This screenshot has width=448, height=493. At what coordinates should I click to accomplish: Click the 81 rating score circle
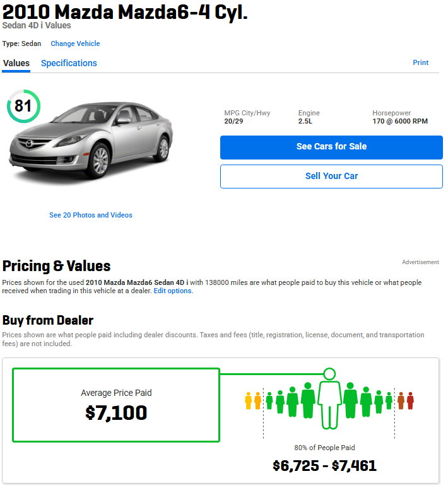(x=23, y=106)
